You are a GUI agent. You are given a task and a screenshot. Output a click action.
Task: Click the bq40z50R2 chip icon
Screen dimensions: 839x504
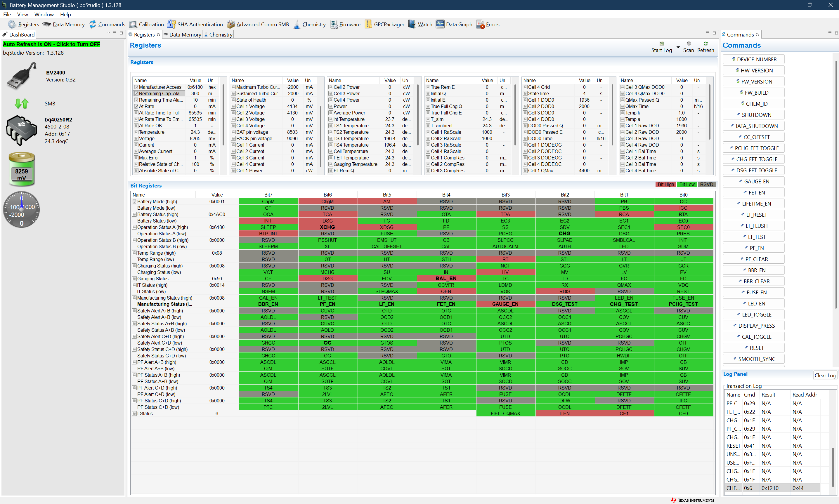click(22, 131)
